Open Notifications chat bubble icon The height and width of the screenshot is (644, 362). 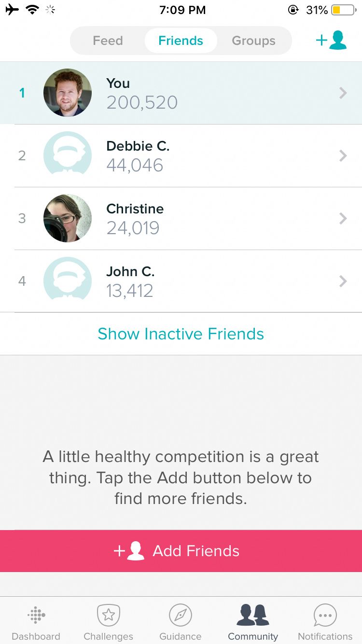coord(325,615)
